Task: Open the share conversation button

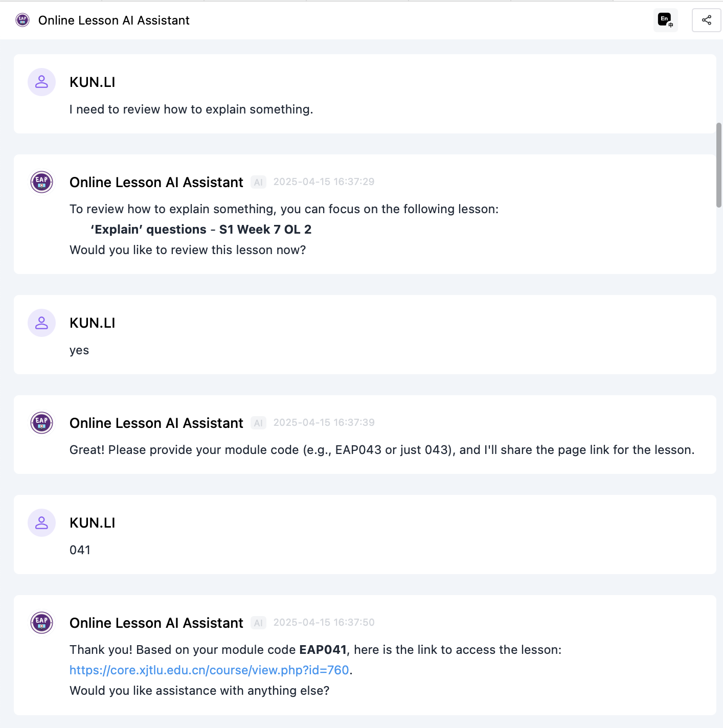Action: click(706, 20)
